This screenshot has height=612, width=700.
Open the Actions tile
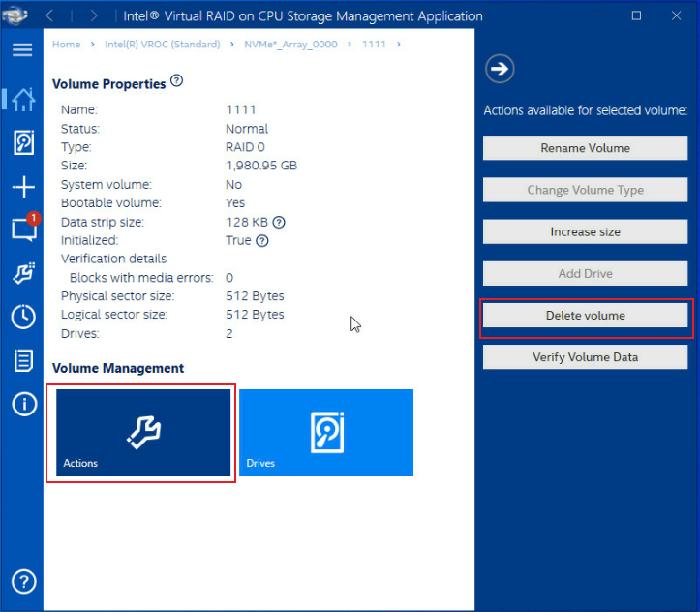tap(143, 433)
